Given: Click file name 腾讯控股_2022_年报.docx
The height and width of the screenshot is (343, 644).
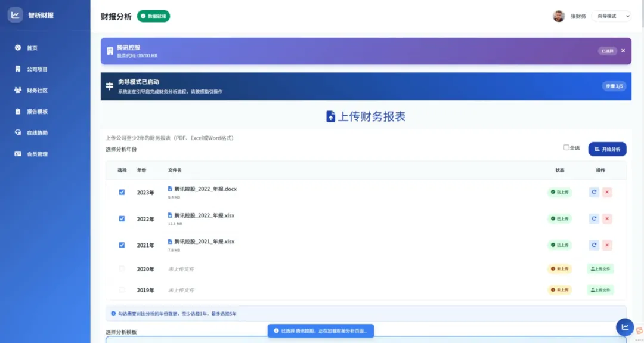Looking at the screenshot, I should [x=205, y=189].
